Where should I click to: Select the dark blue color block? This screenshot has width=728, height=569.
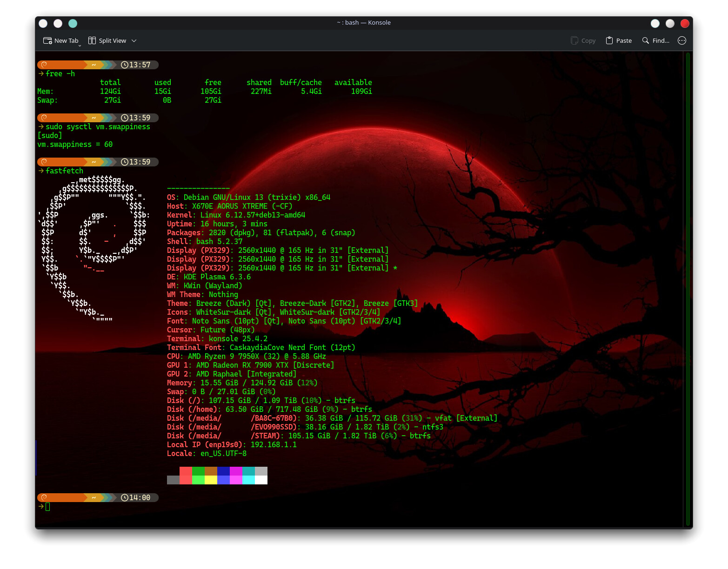223,471
